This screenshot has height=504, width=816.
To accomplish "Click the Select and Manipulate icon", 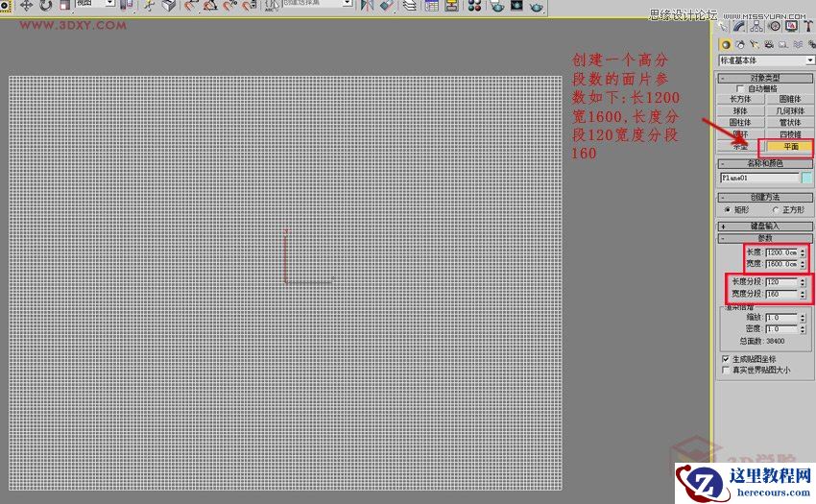I will pyautogui.click(x=150, y=5).
